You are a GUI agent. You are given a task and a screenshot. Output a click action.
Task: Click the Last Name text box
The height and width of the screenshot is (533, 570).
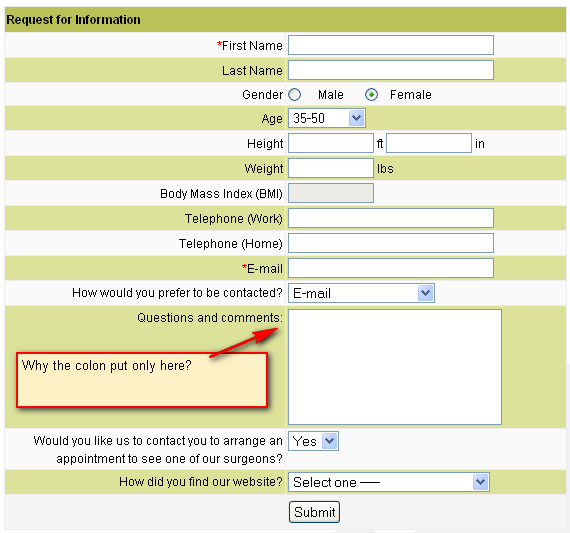[x=391, y=70]
